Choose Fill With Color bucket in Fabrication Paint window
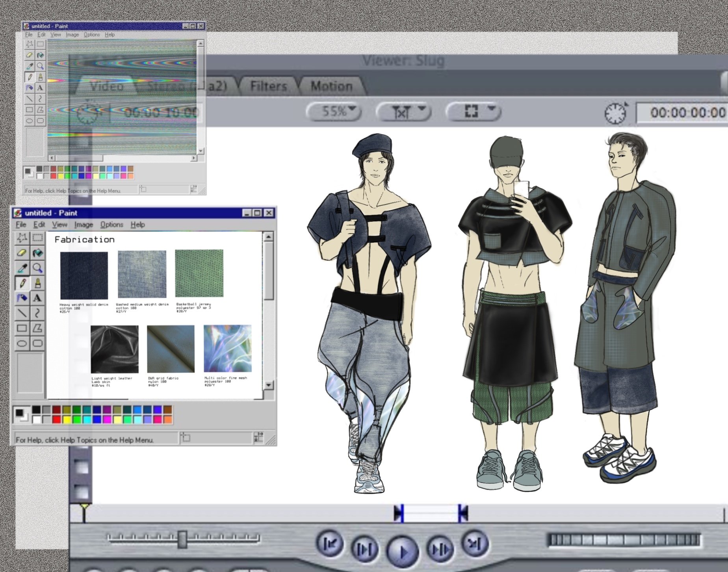Viewport: 728px width, 572px height. pos(37,253)
